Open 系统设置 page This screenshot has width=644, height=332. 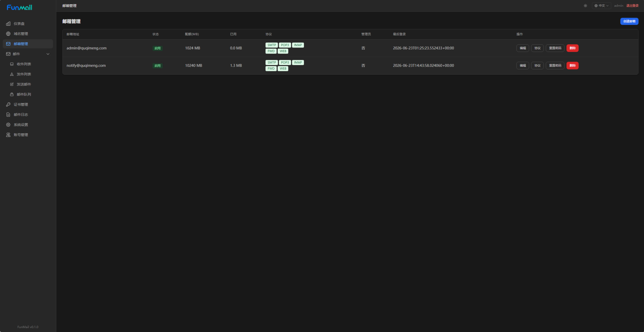28,125
